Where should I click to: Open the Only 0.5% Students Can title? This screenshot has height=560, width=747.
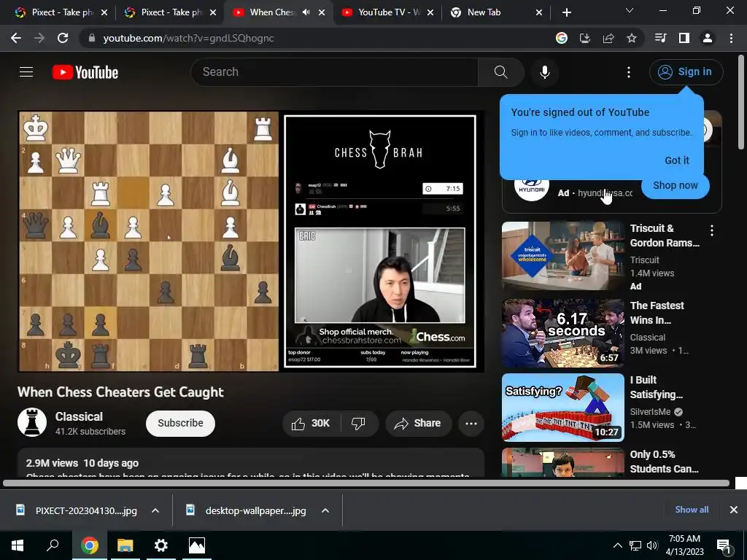point(664,462)
